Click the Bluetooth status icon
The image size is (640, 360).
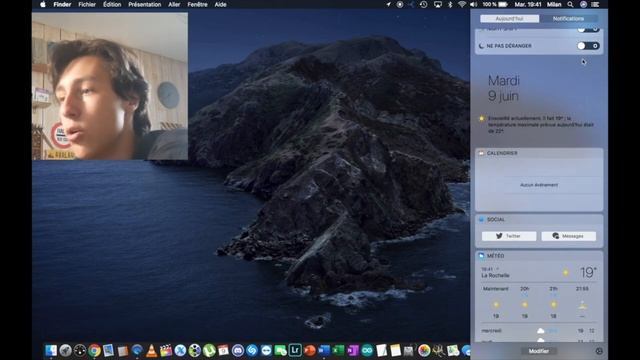[450, 4]
